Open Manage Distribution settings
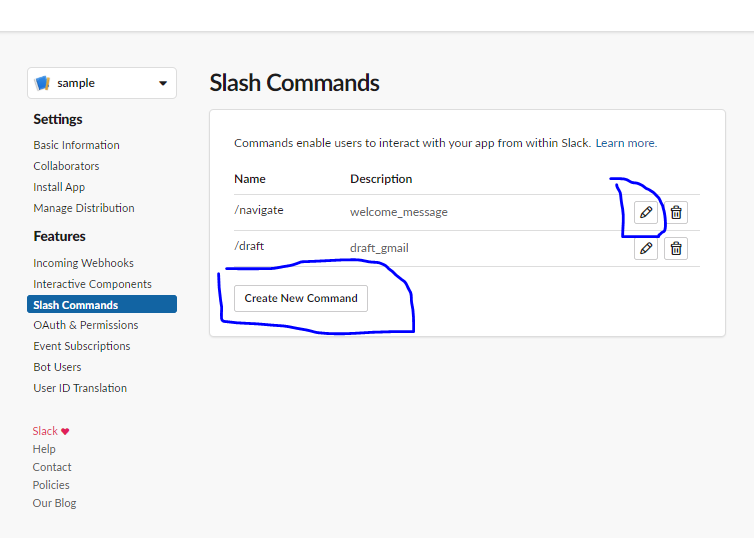Image resolution: width=754 pixels, height=538 pixels. 84,208
